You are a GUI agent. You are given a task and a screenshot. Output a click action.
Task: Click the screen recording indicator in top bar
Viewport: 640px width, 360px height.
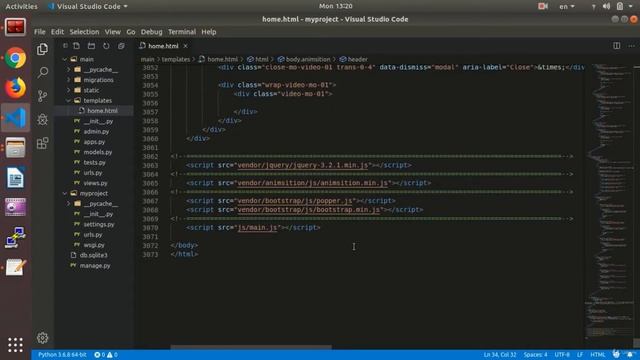click(x=542, y=6)
